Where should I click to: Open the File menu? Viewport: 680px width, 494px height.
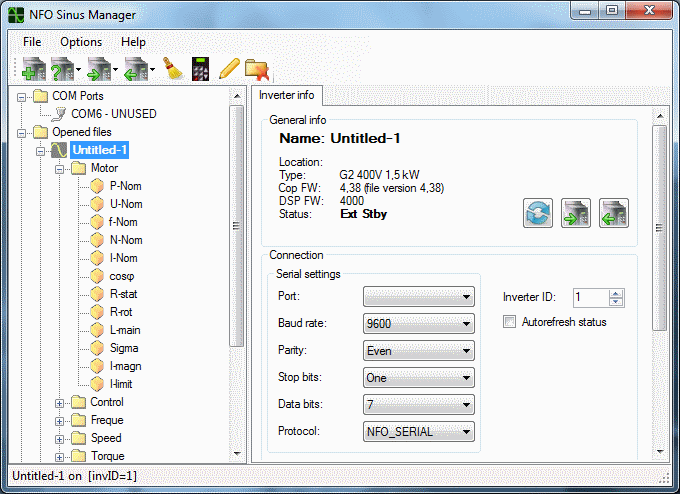coord(32,42)
